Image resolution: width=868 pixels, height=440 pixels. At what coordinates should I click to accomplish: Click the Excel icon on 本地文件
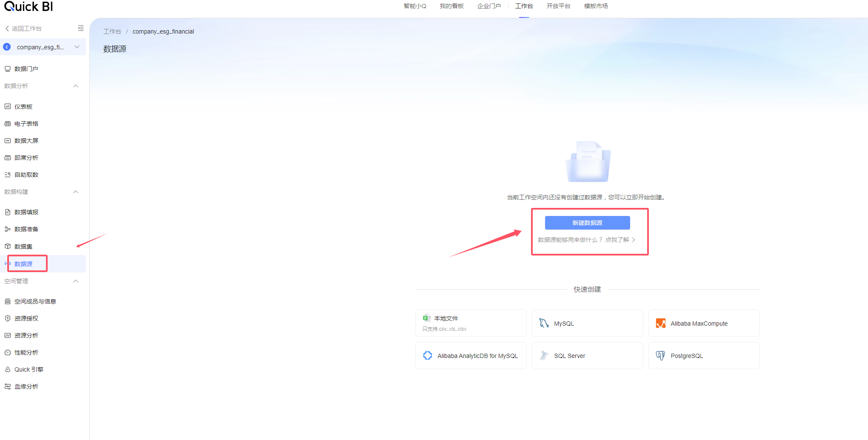pyautogui.click(x=426, y=318)
